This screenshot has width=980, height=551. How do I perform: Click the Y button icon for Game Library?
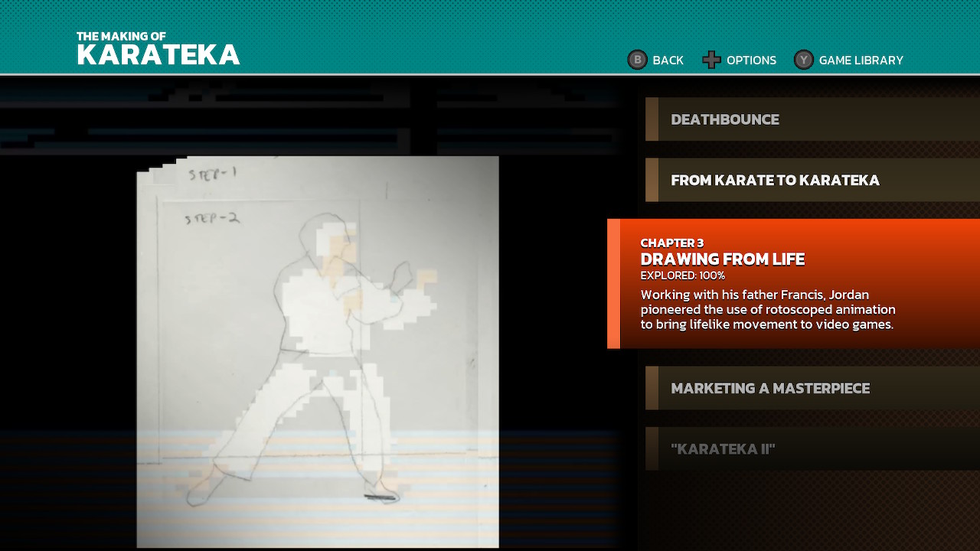803,60
